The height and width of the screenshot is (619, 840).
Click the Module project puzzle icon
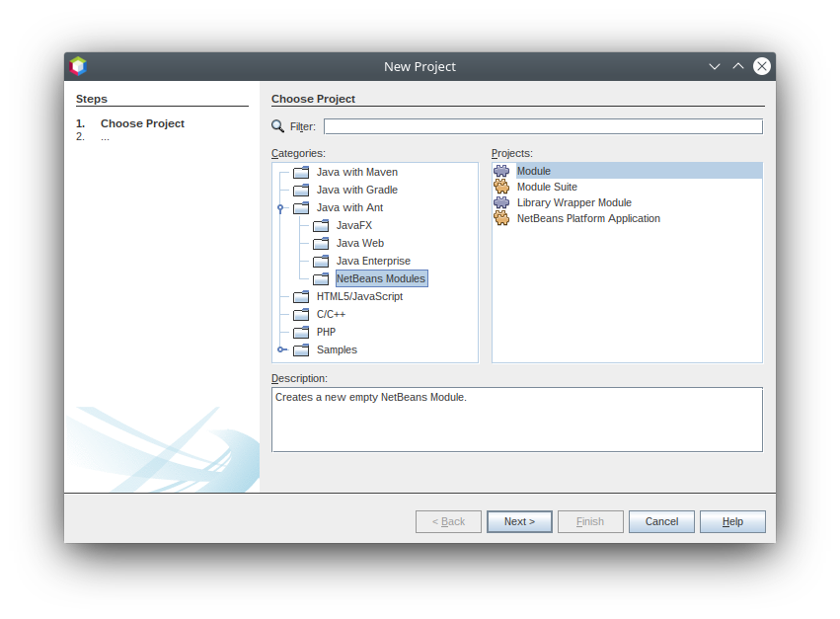tap(501, 171)
